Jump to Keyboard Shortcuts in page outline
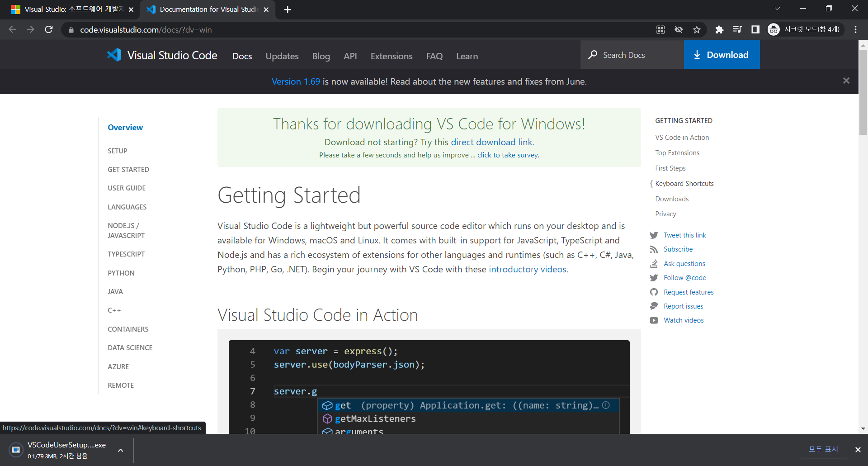The height and width of the screenshot is (466, 868). [684, 183]
